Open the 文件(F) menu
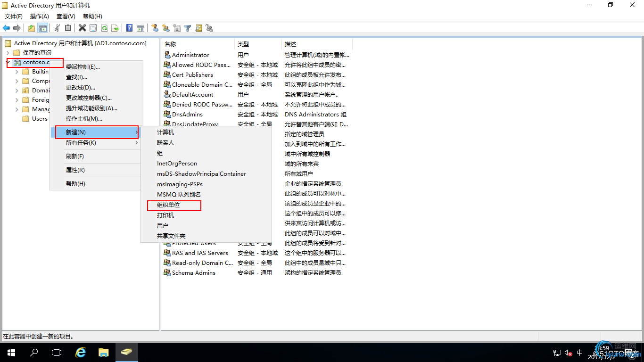 click(14, 16)
